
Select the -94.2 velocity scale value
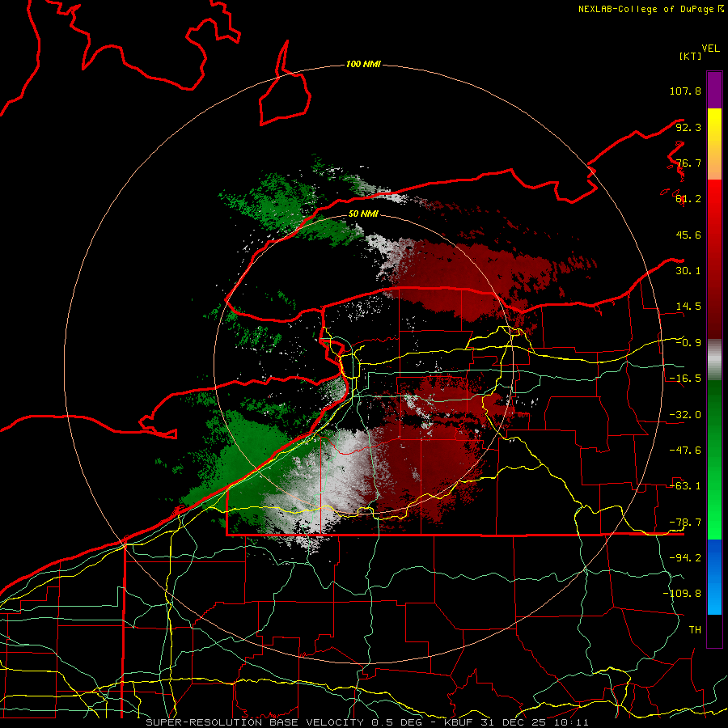tap(685, 558)
